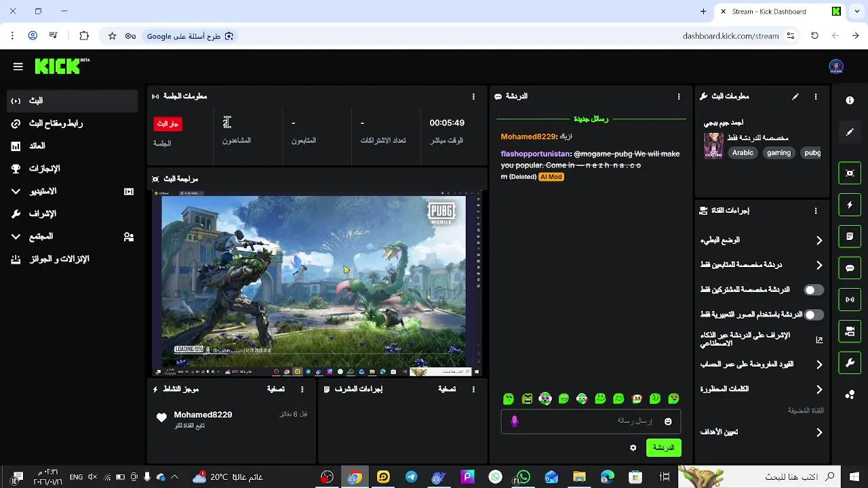Click the three-dots cluster icon in right rail
The image size is (868, 488).
850,395
